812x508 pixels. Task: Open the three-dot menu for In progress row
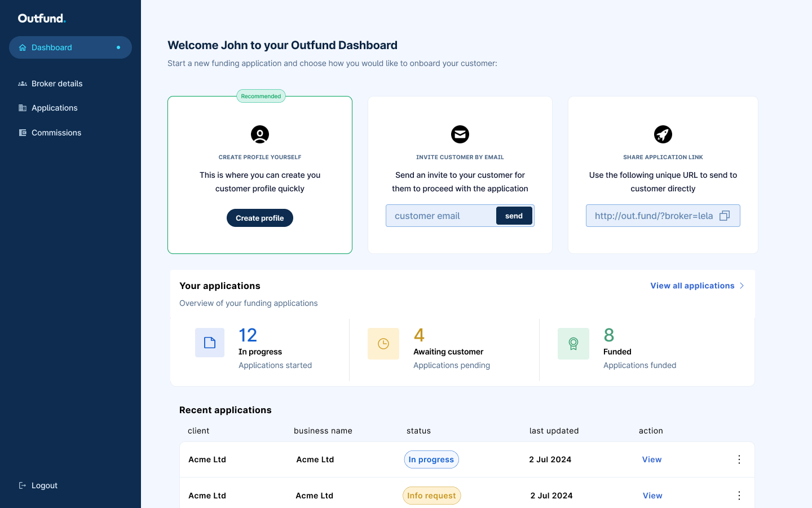pyautogui.click(x=739, y=459)
